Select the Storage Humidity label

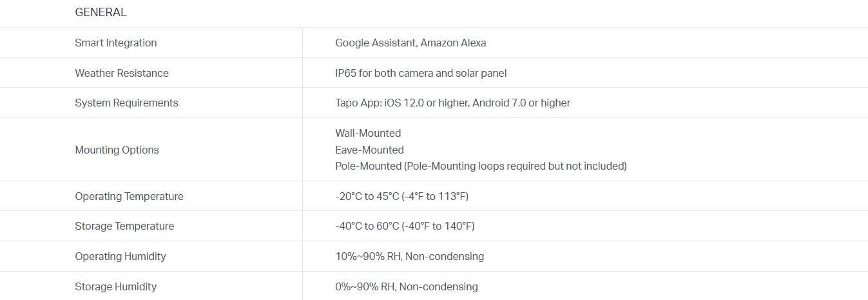pyautogui.click(x=116, y=286)
